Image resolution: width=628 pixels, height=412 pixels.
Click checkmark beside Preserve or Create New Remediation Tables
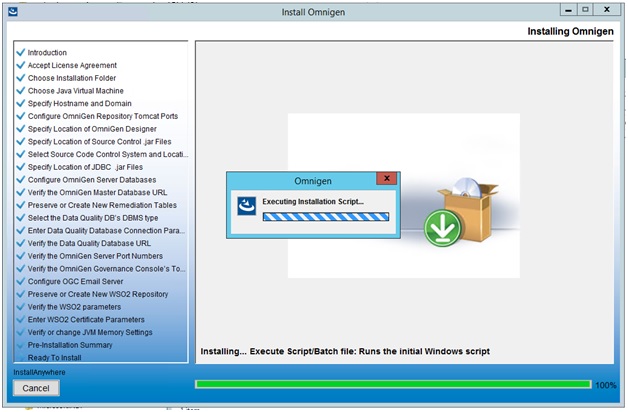(21, 205)
